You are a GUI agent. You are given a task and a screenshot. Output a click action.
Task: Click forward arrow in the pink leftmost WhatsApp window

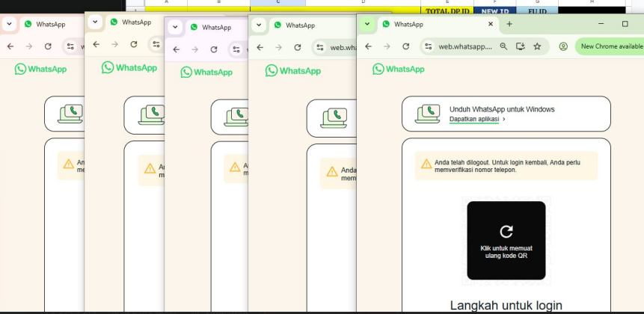(x=28, y=46)
